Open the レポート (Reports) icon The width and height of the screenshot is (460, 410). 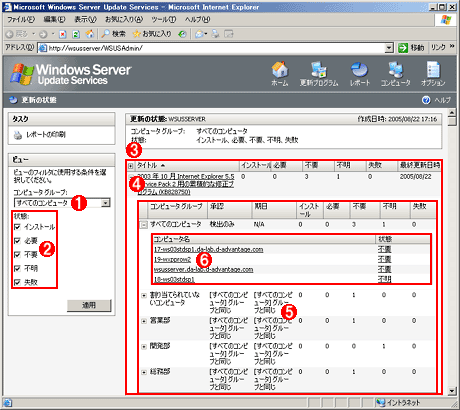pyautogui.click(x=360, y=74)
